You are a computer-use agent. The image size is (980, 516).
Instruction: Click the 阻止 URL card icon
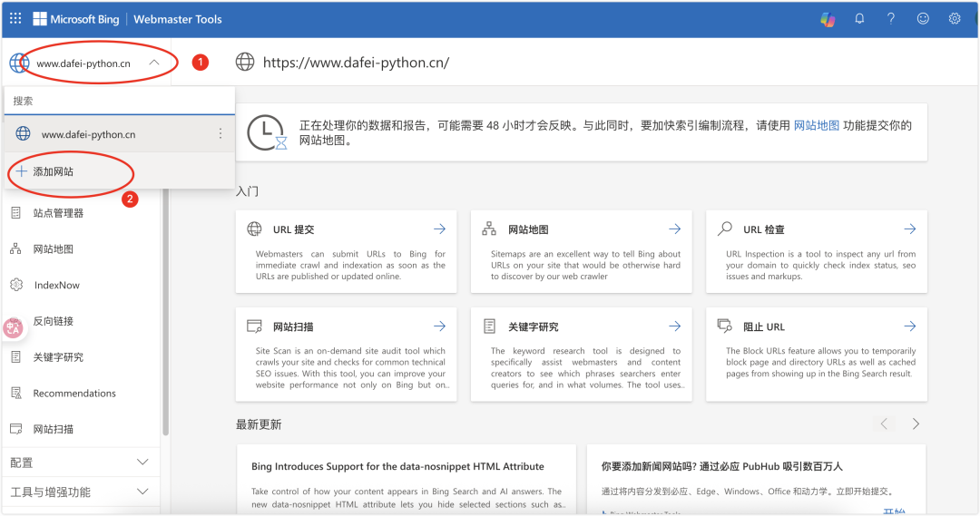(x=725, y=326)
